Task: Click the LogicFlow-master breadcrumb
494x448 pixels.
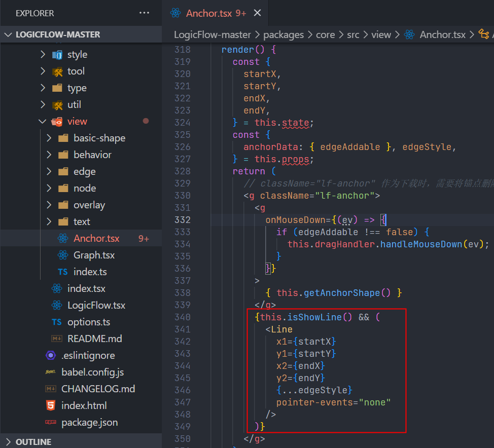Action: [x=213, y=34]
